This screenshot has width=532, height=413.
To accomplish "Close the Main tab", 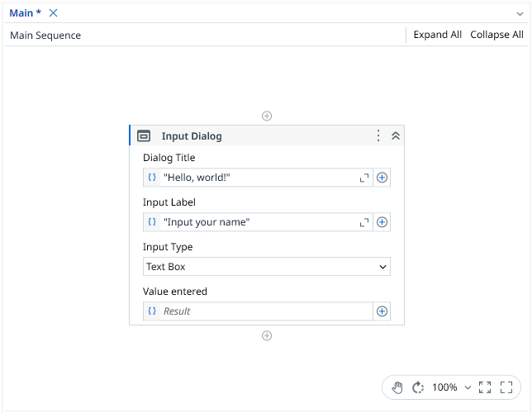I will [x=54, y=13].
